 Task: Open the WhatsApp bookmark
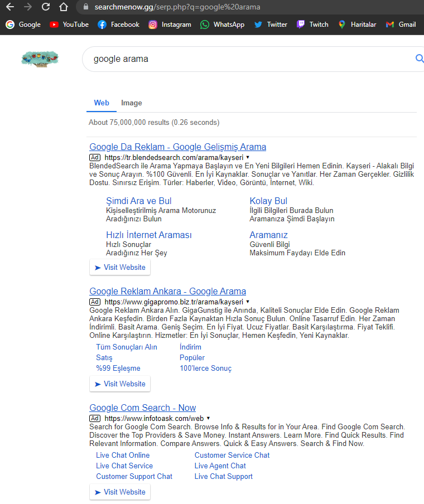[x=222, y=25]
